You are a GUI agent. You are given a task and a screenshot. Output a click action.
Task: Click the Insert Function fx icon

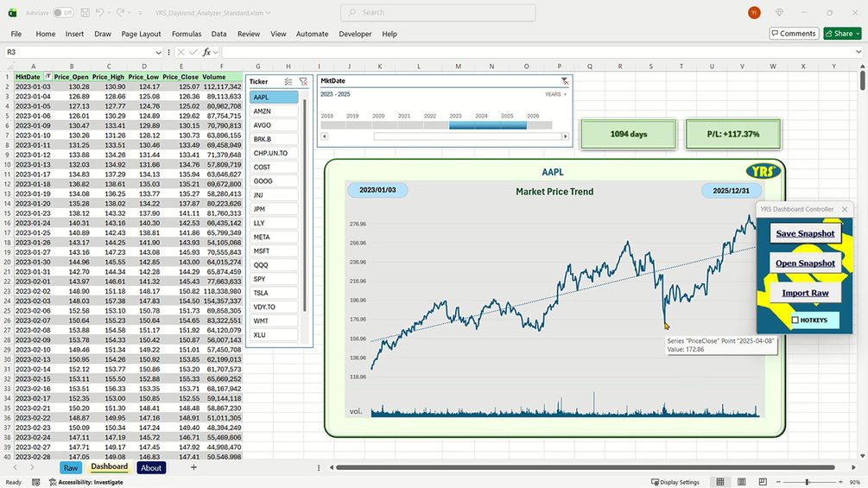point(206,52)
